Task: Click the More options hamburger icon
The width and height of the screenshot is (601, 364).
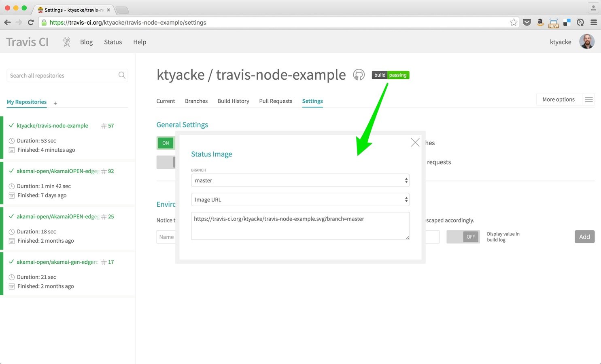Action: click(589, 99)
